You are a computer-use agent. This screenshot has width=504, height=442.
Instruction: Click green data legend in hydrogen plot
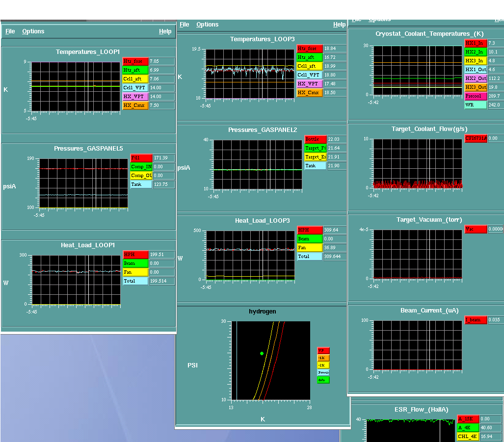[x=323, y=380]
